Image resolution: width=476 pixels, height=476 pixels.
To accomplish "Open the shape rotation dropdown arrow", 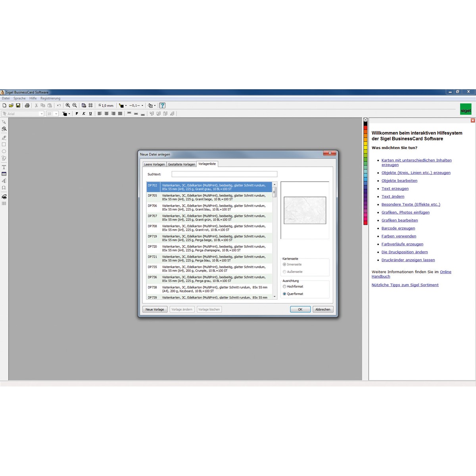I will click(x=155, y=106).
